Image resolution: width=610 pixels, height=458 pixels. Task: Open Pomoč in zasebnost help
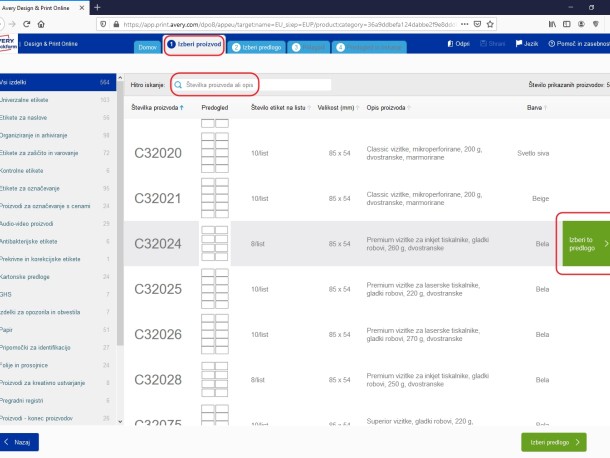tap(579, 44)
